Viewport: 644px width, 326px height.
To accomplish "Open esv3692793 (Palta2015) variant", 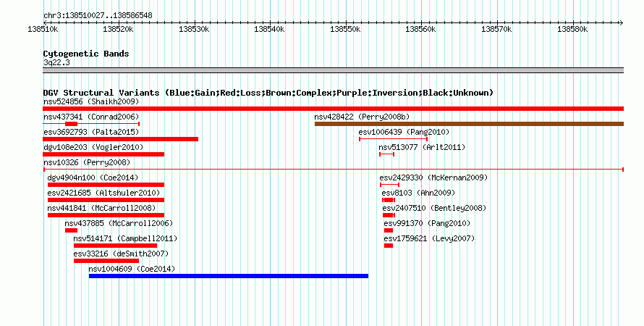I will [91, 132].
